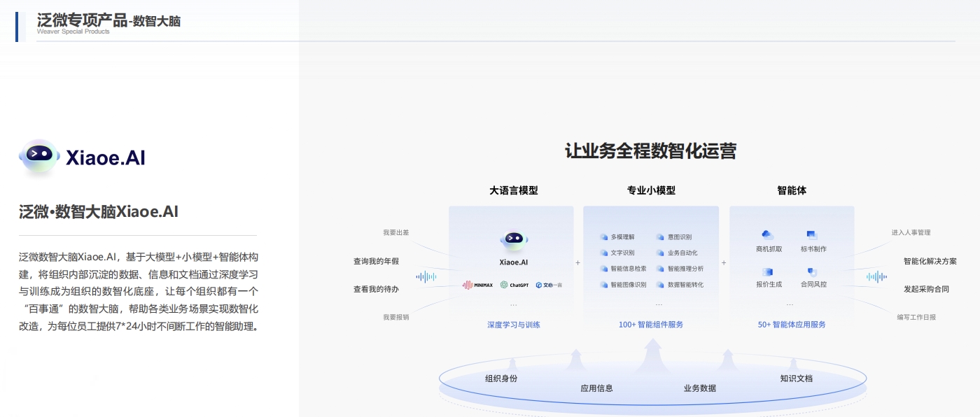Click the 文心一言 logo
This screenshot has width=980, height=417.
[550, 285]
